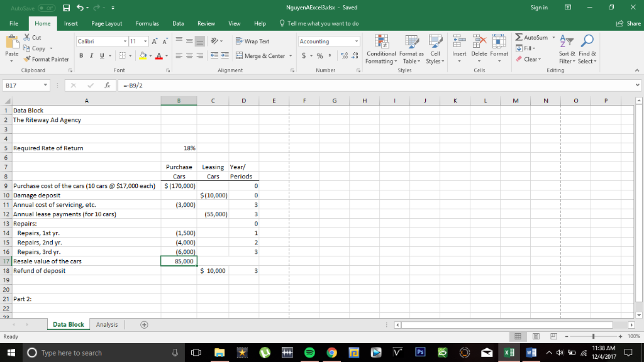Click the AutoSum sigma icon
This screenshot has width=644, height=362.
pos(519,38)
